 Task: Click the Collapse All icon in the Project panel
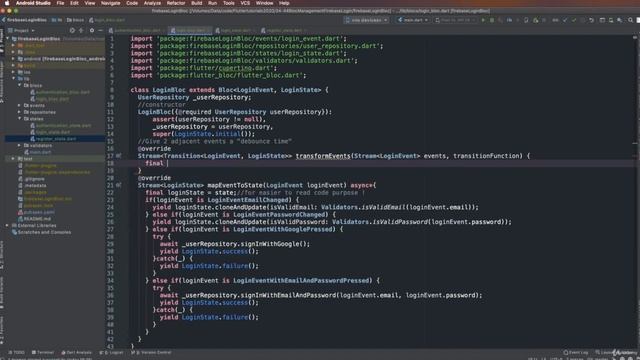click(x=81, y=30)
